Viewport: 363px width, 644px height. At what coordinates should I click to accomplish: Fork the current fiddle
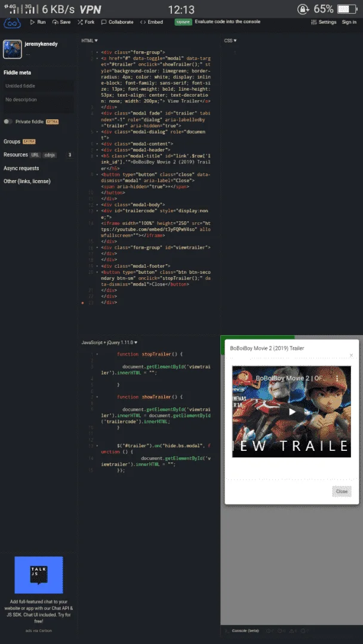click(x=86, y=22)
